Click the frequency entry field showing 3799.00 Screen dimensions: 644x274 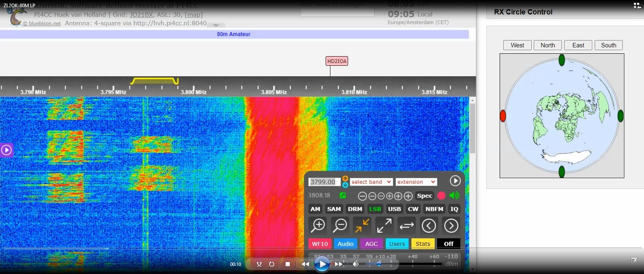[x=324, y=182]
